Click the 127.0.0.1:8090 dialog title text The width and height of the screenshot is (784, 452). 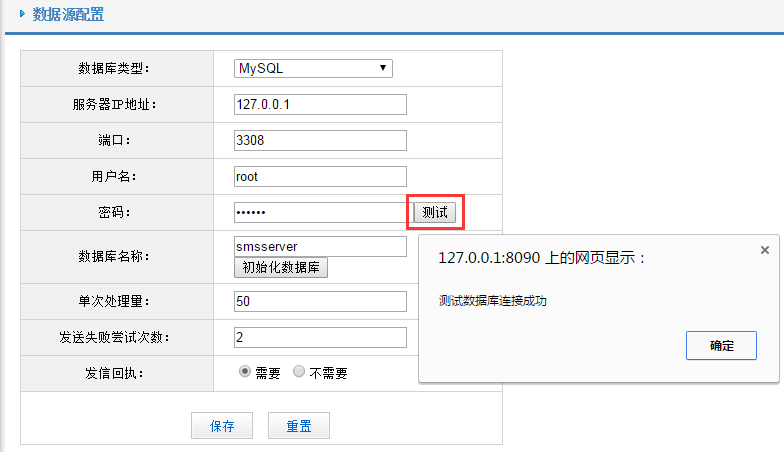point(542,258)
